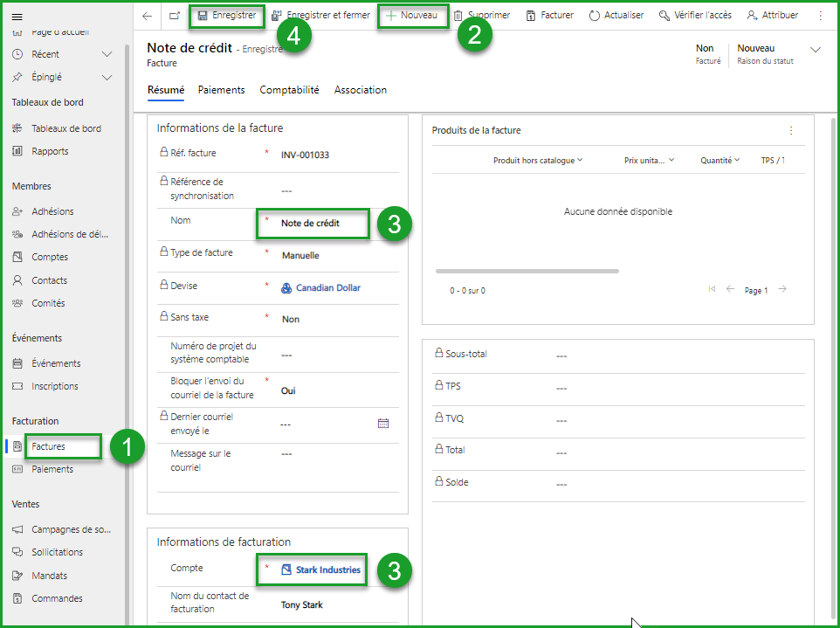Click the Nouveau button
This screenshot has width=840, height=628.
click(x=412, y=16)
